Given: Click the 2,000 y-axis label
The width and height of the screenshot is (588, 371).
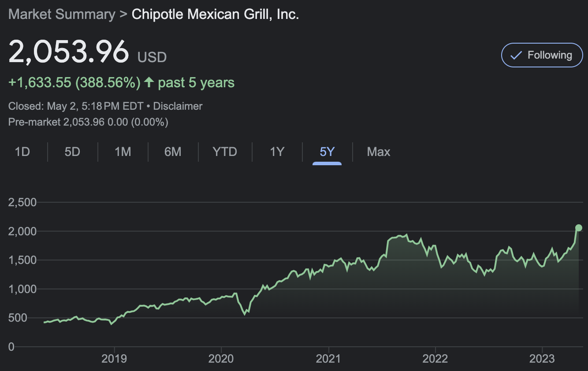Looking at the screenshot, I should tap(22, 231).
